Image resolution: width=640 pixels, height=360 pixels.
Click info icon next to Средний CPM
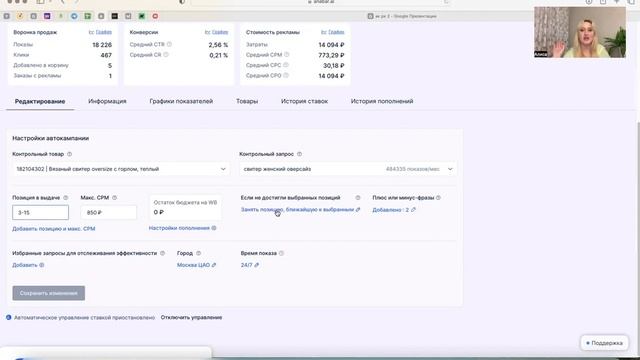point(287,55)
